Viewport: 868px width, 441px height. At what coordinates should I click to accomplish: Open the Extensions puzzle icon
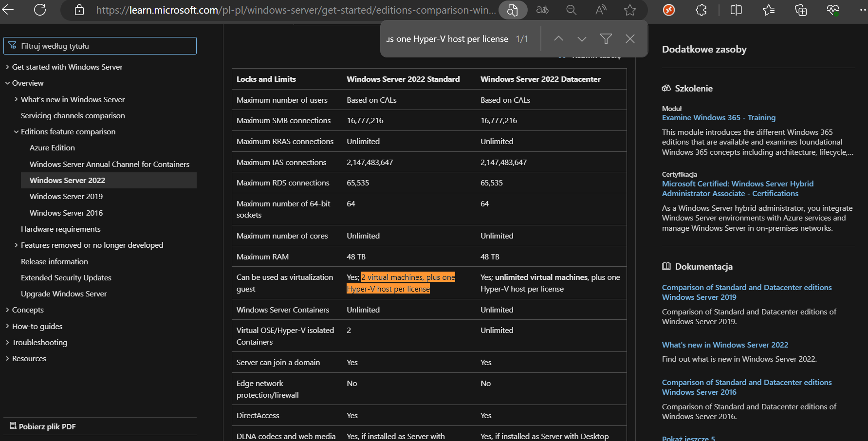pyautogui.click(x=701, y=10)
